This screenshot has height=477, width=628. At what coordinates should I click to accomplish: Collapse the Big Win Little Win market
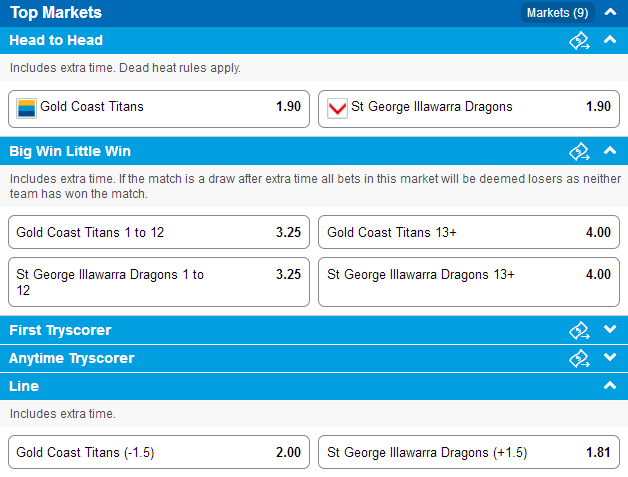pyautogui.click(x=610, y=151)
